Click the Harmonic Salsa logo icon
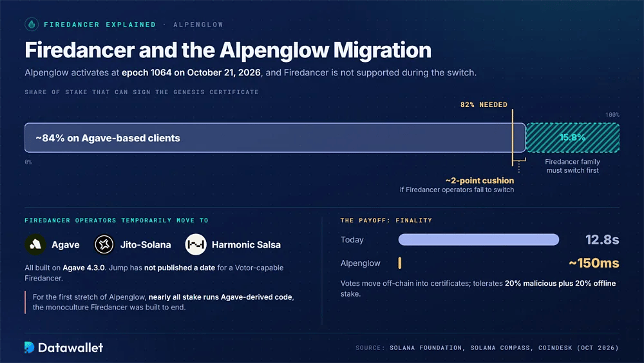644x363 pixels. pyautogui.click(x=196, y=244)
